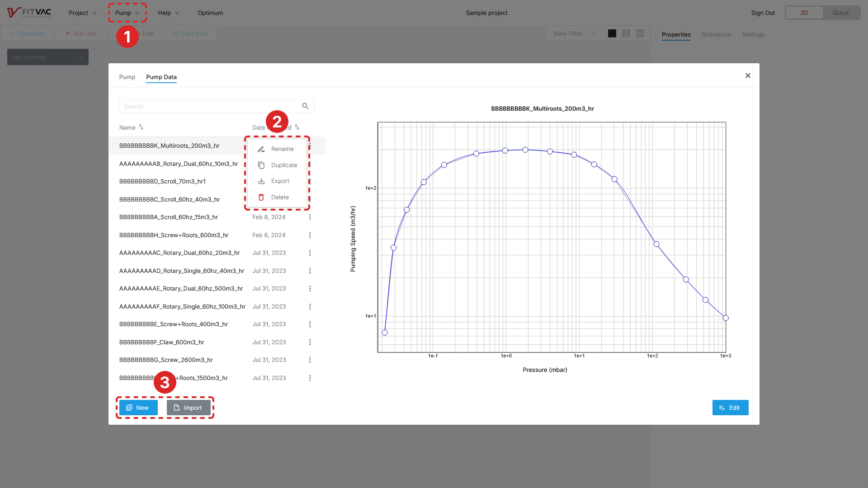The width and height of the screenshot is (868, 488).
Task: Open the No systems dropdown
Action: (x=48, y=57)
